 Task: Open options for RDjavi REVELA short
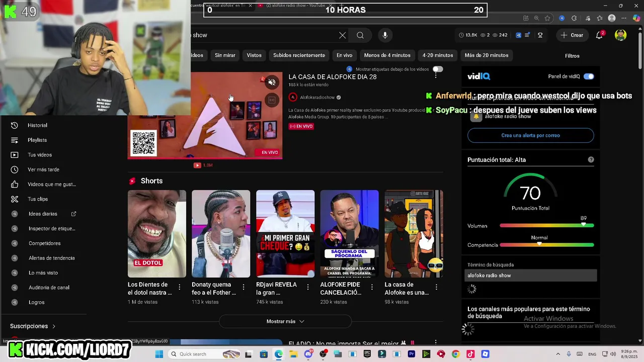coord(308,287)
